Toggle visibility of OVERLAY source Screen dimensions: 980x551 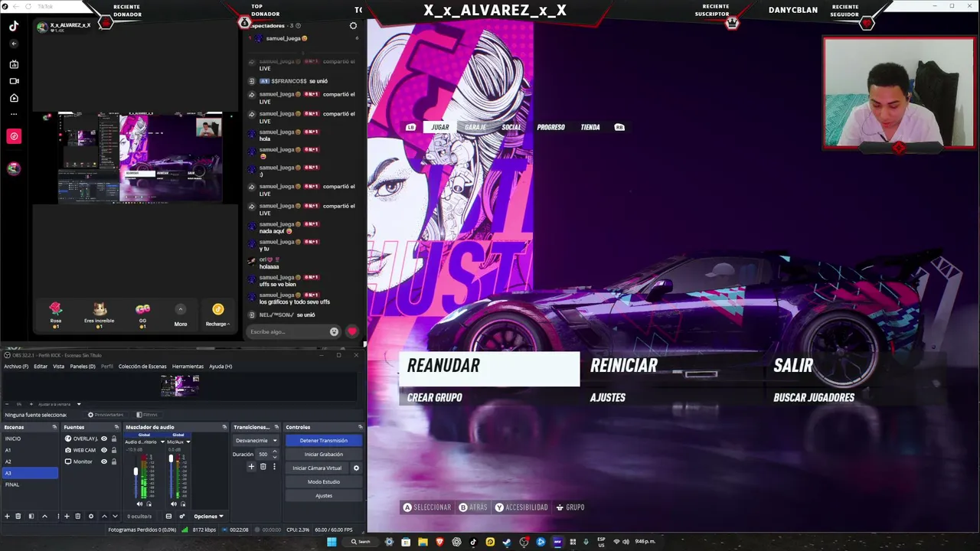click(x=104, y=439)
